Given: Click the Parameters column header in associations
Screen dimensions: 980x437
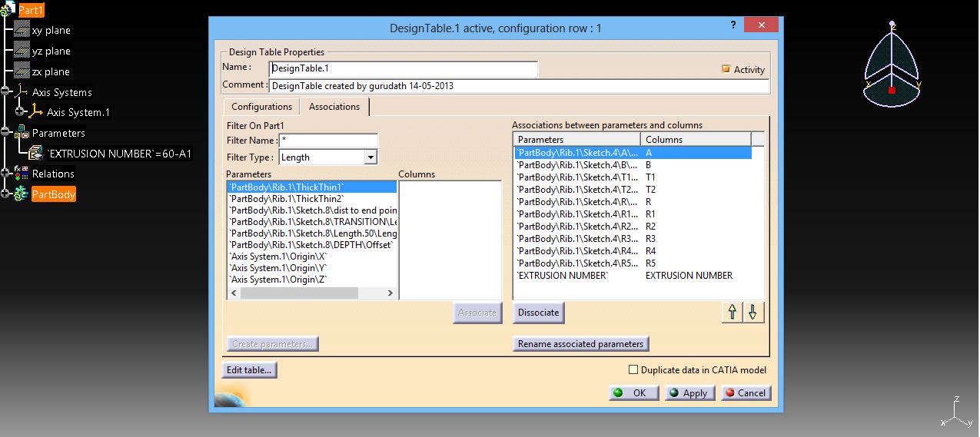Looking at the screenshot, I should [576, 140].
